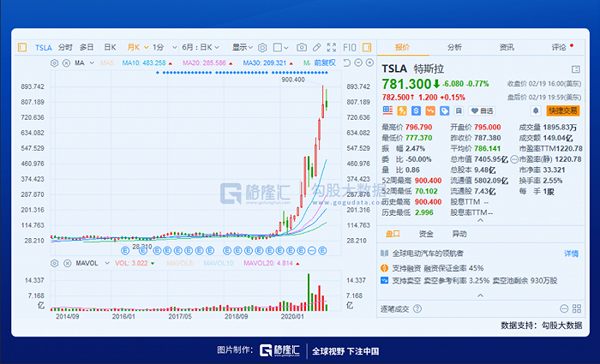Switch to the 报价 tab
The width and height of the screenshot is (600, 364).
click(403, 47)
